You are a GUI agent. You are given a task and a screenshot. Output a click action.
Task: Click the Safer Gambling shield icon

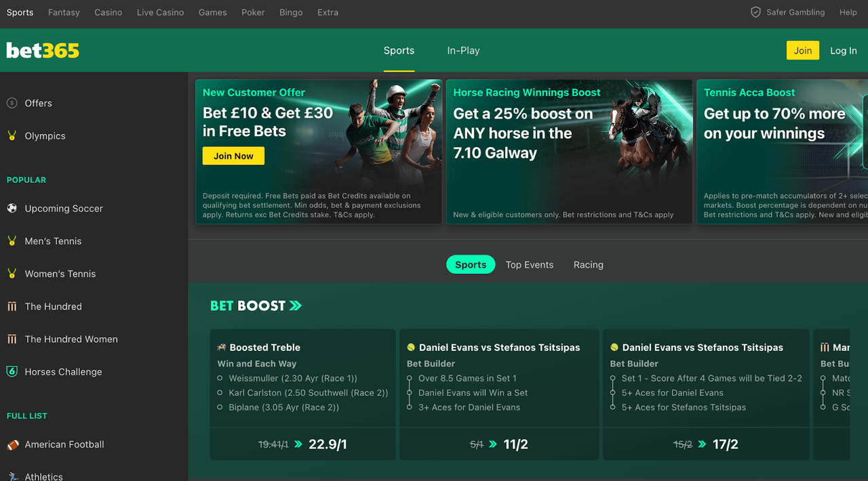pyautogui.click(x=755, y=12)
